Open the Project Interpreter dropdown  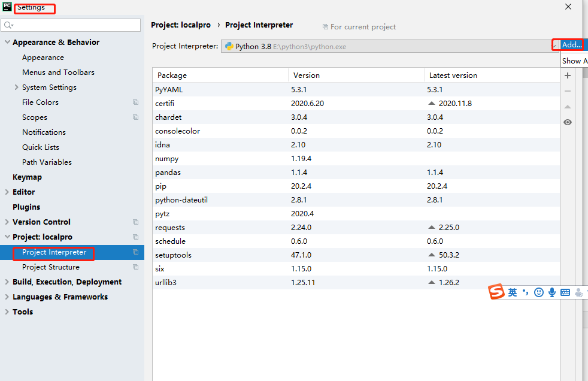[390, 46]
